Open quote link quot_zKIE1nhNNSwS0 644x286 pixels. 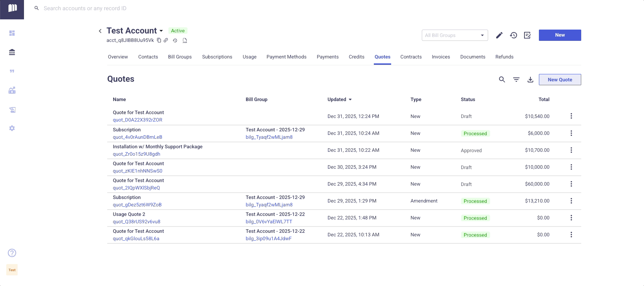point(138,171)
